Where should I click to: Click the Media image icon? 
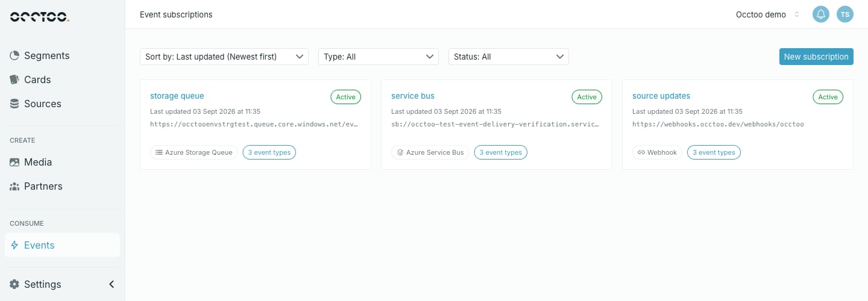click(x=14, y=162)
